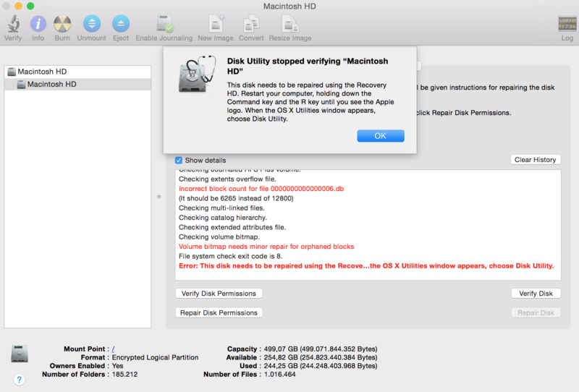
Task: Click dialog heading 'Disk Utility stopped verifying'
Action: click(x=307, y=66)
